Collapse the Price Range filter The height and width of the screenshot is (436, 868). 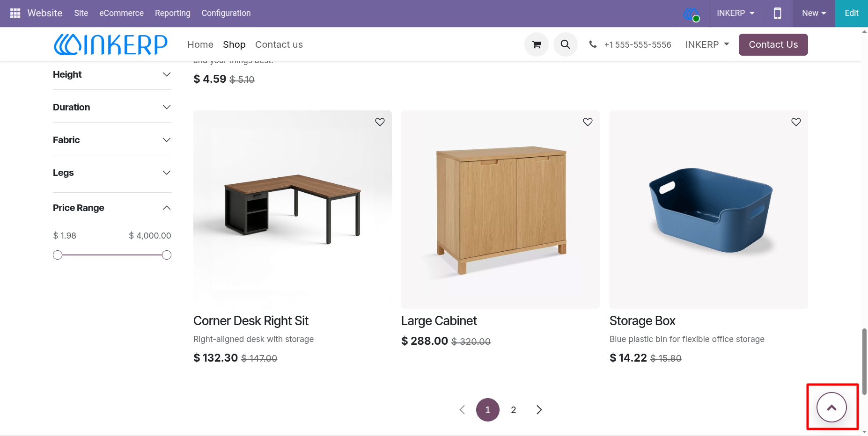112,208
